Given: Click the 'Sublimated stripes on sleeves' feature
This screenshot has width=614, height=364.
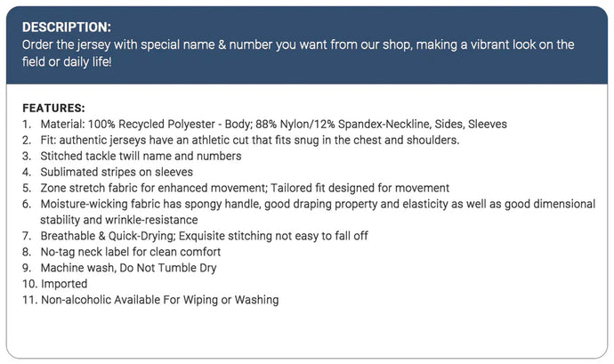Looking at the screenshot, I should pyautogui.click(x=117, y=172).
